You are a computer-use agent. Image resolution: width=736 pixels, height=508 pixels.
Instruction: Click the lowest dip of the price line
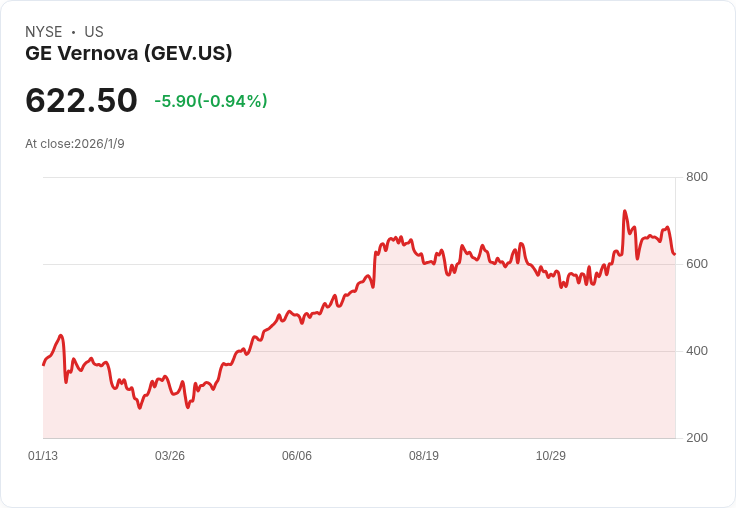point(140,408)
